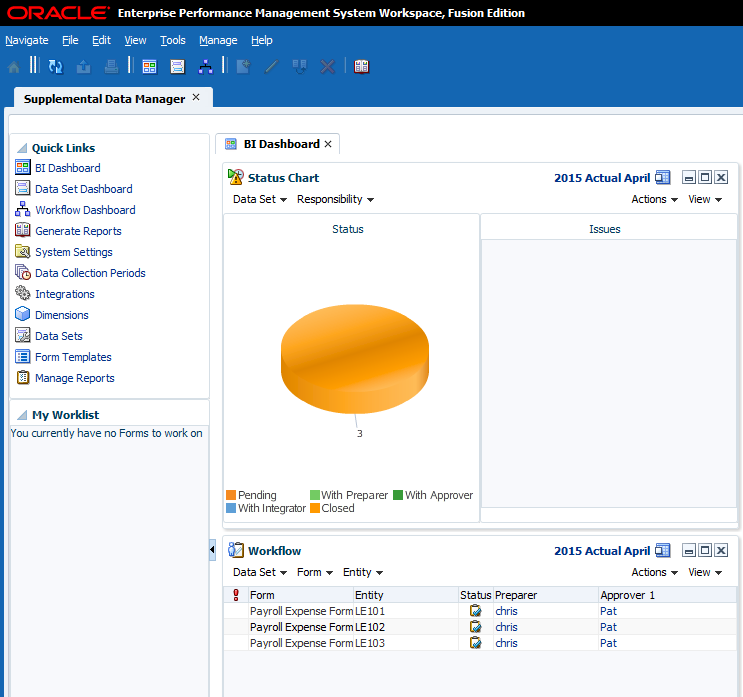Go to the Form Templates link
Viewport: 743px width, 697px height.
(73, 357)
